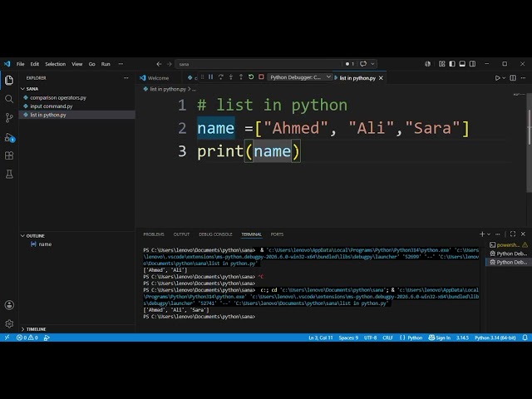Close the terminal panel
The image size is (532, 399).
coord(523,234)
